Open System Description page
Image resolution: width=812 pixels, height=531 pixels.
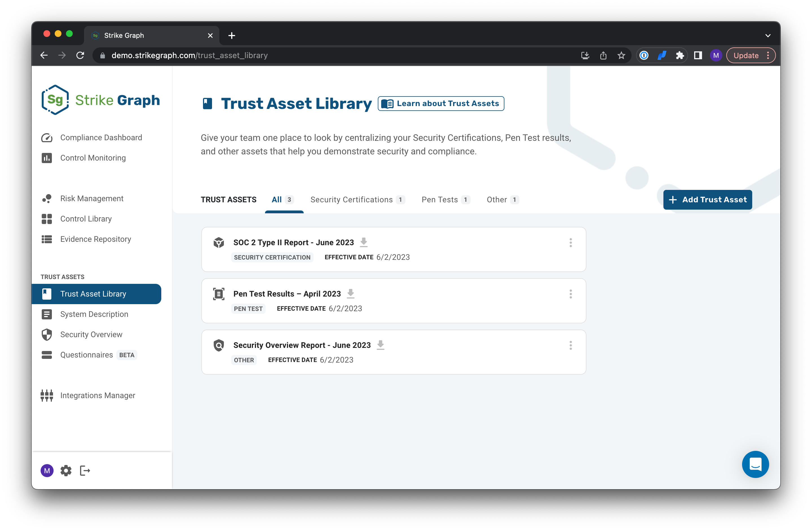[x=94, y=314]
